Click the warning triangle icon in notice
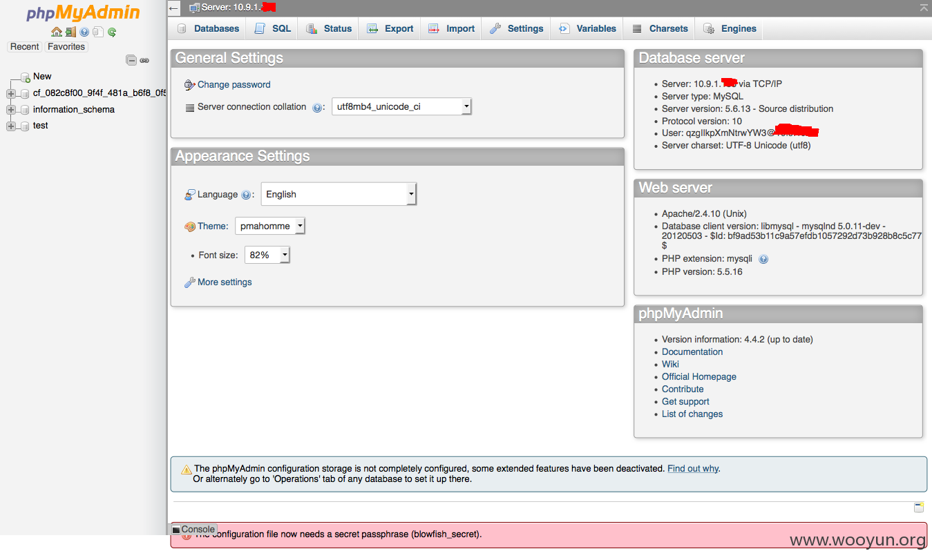Viewport: 932px width, 560px height. click(187, 470)
